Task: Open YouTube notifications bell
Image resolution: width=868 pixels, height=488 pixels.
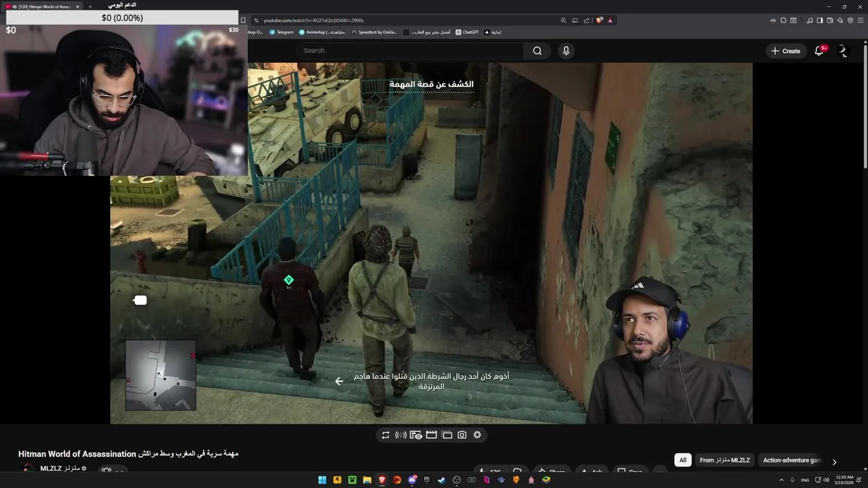Action: (819, 51)
